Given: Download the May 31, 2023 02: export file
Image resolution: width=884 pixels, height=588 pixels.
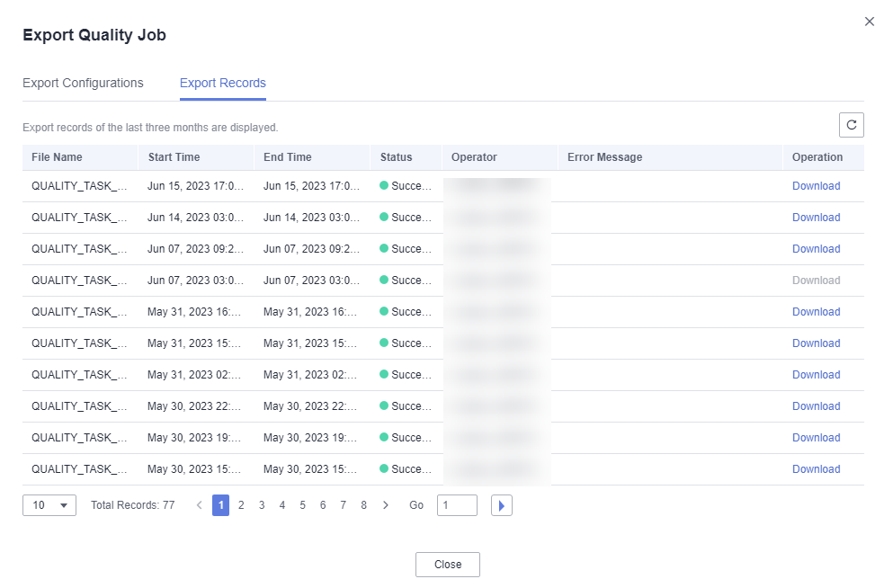Looking at the screenshot, I should tap(816, 375).
